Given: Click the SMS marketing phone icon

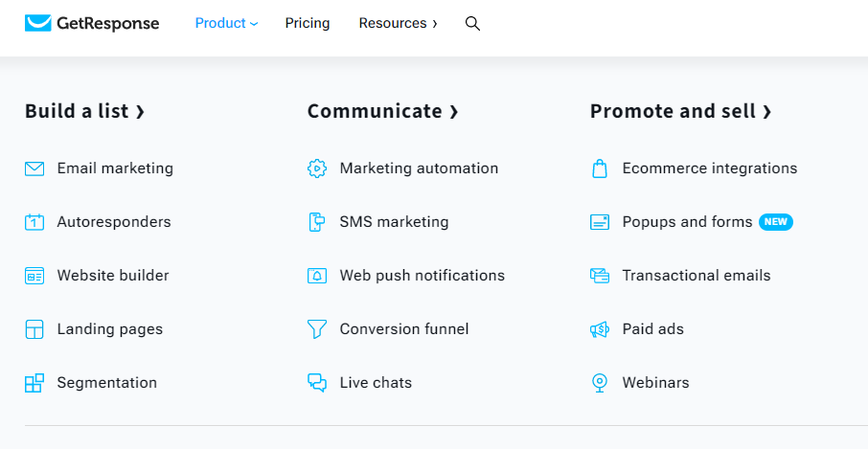Looking at the screenshot, I should [x=317, y=222].
